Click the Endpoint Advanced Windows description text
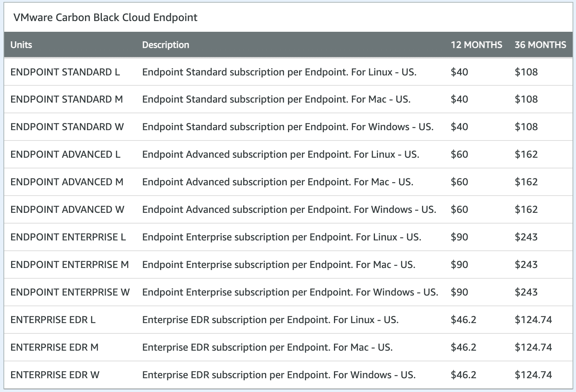Image resolution: width=576 pixels, height=392 pixels. tap(289, 210)
